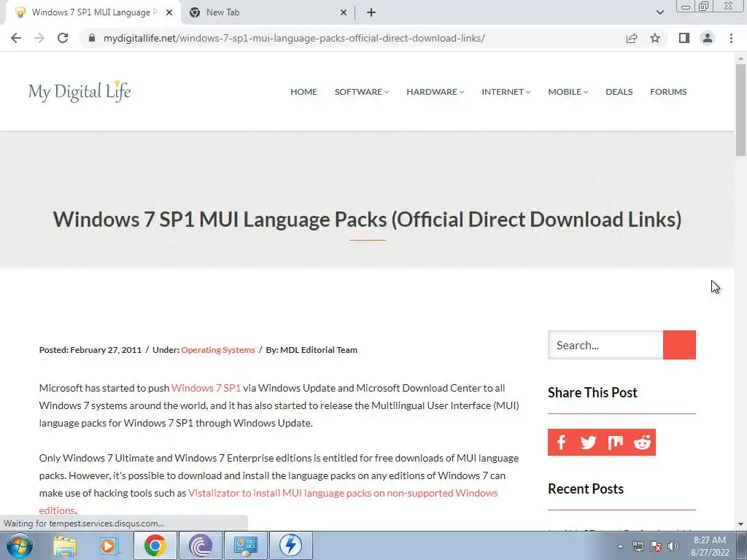Open the clock showing 8:27 AM
This screenshot has width=747, height=560.
[x=710, y=546]
